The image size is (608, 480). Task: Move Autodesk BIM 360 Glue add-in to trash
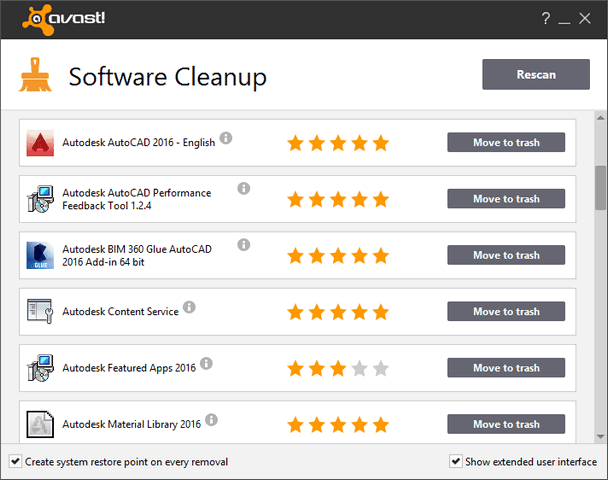point(506,255)
